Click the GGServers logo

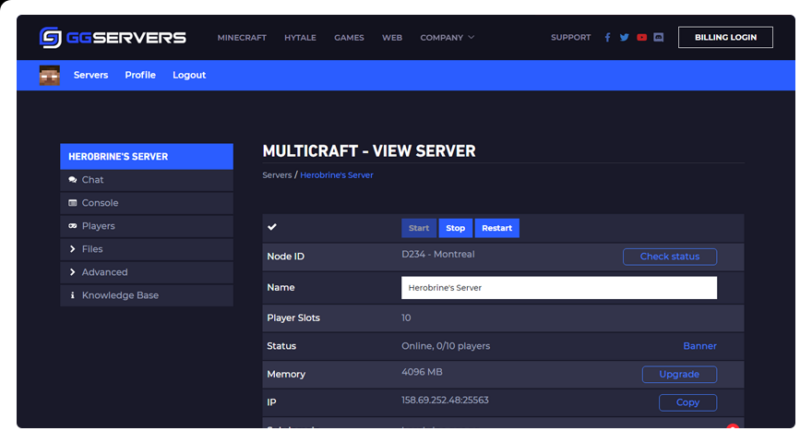[113, 38]
